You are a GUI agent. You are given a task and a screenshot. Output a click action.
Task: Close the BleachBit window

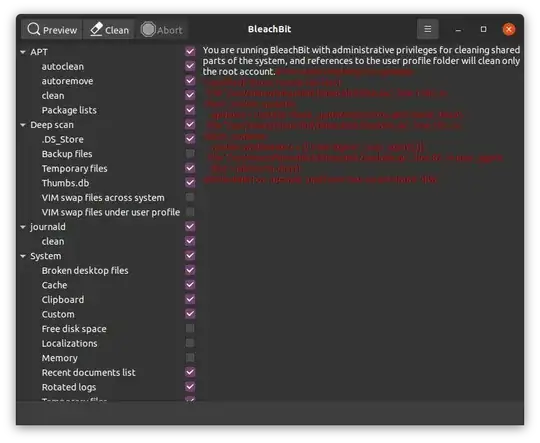pyautogui.click(x=509, y=29)
